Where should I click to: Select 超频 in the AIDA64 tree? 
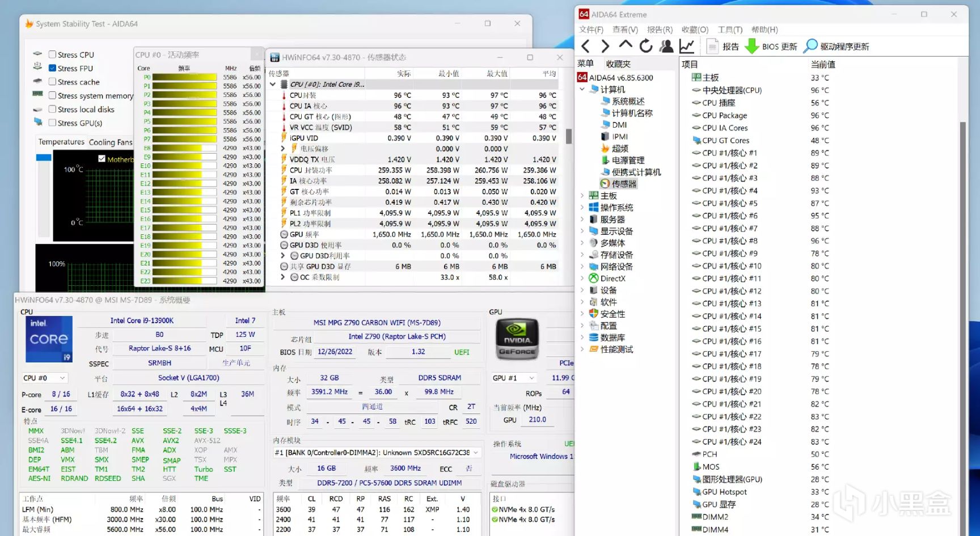pos(620,149)
